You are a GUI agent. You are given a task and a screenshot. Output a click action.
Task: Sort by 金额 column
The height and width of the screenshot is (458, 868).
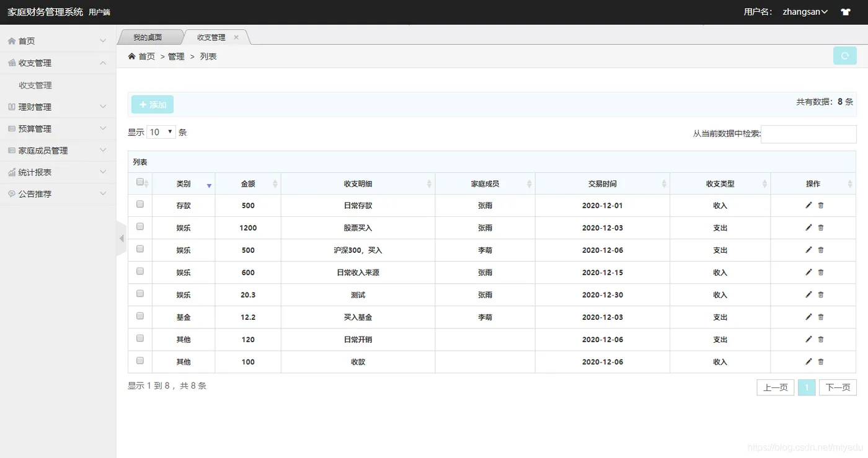point(248,183)
